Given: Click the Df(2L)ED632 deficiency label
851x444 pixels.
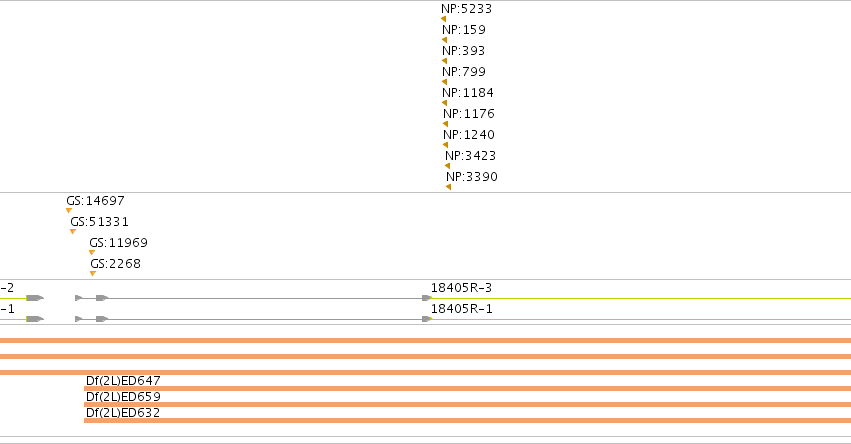Looking at the screenshot, I should (x=123, y=413).
